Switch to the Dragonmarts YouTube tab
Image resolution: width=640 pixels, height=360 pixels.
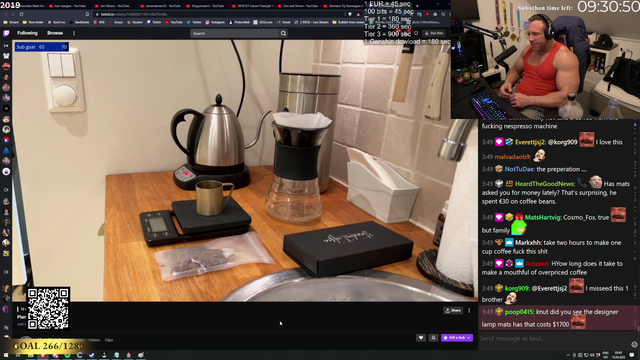(206, 6)
